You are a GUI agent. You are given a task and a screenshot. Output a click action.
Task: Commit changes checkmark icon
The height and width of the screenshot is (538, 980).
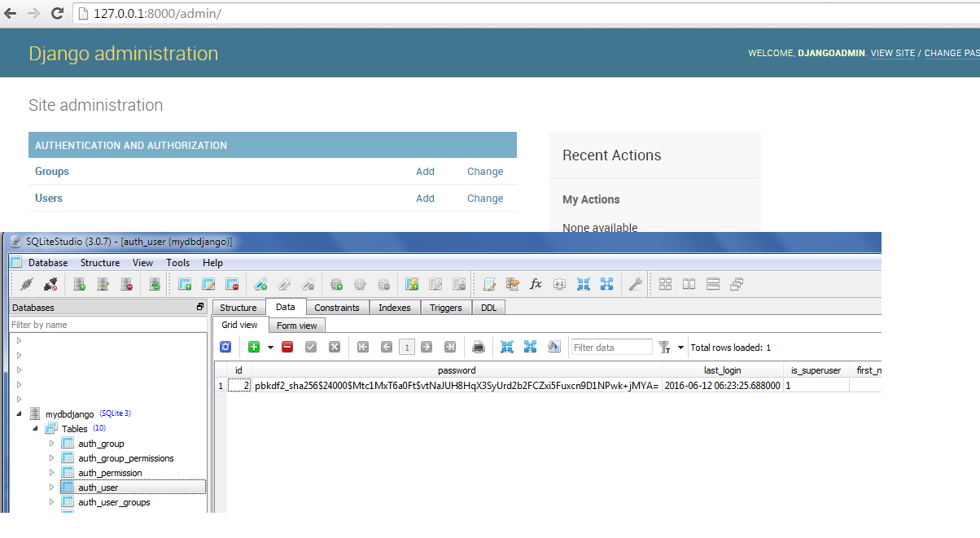(310, 347)
